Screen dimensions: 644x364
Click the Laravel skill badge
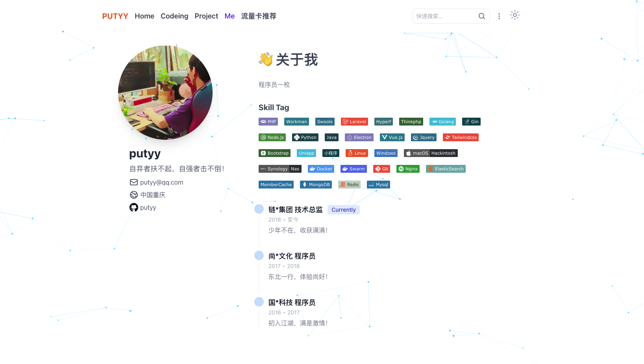[354, 122]
